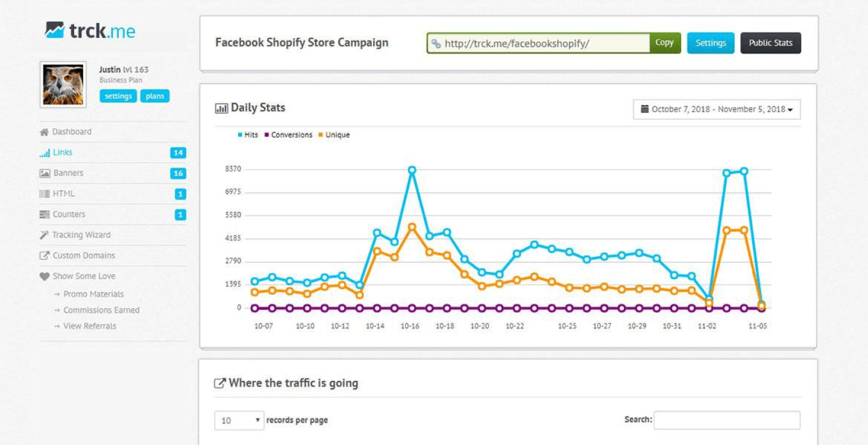Viewport: 868px width, 445px height.
Task: Toggle the Conversions series in chart legend
Action: coord(288,135)
